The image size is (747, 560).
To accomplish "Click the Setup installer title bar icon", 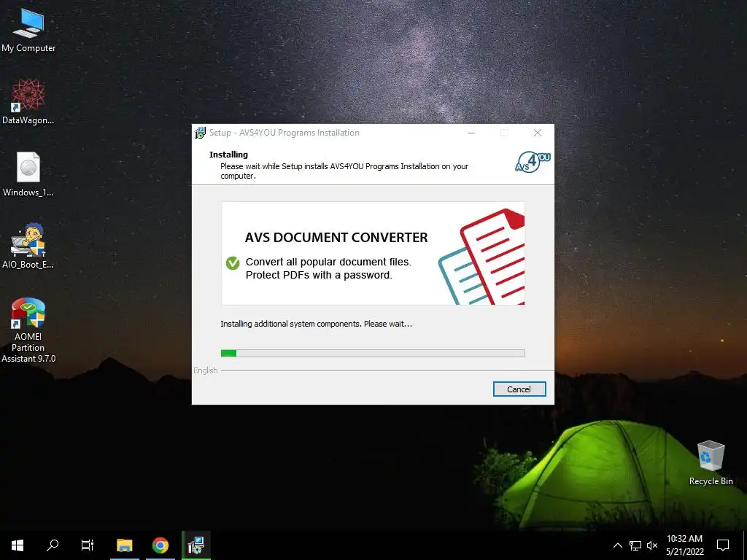I will 200,133.
